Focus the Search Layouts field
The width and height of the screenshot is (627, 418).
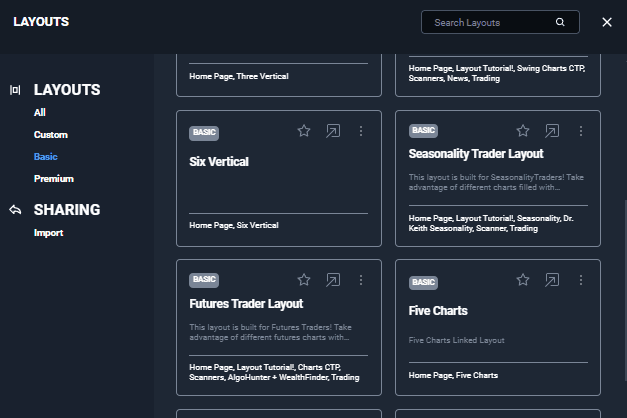point(500,22)
